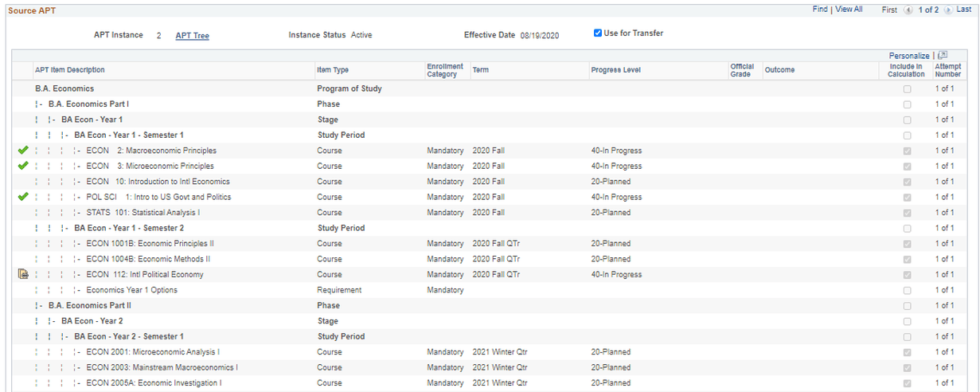Image resolution: width=980 pixels, height=392 pixels.
Task: Open the notes icon beside Intl Political Economy
Action: point(22,274)
